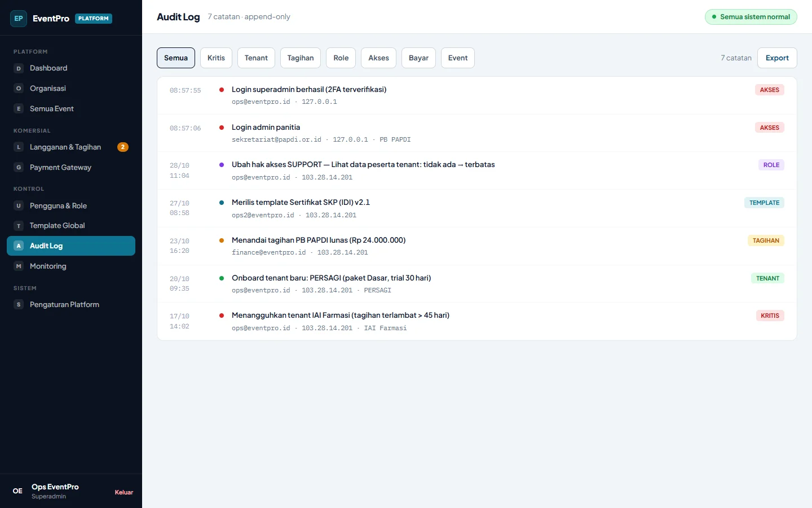This screenshot has width=812, height=508.
Task: Click the Pengguna & Role U icon
Action: [19, 206]
